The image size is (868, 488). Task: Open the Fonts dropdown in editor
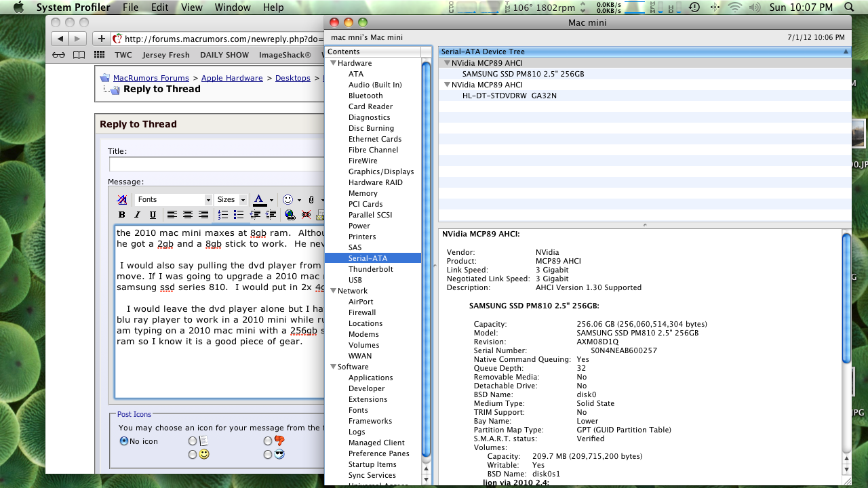[x=174, y=200]
